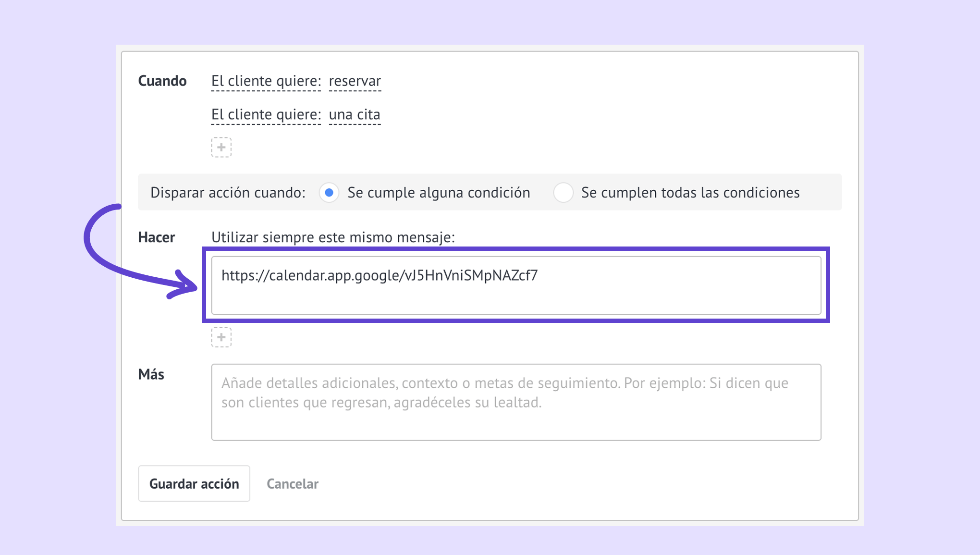Add another action below the message box
The width and height of the screenshot is (980, 555).
[221, 337]
